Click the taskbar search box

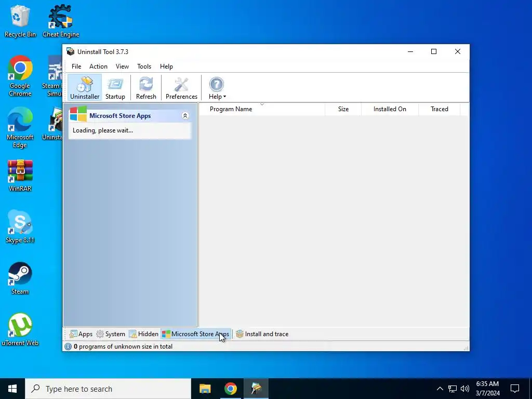tap(108, 389)
